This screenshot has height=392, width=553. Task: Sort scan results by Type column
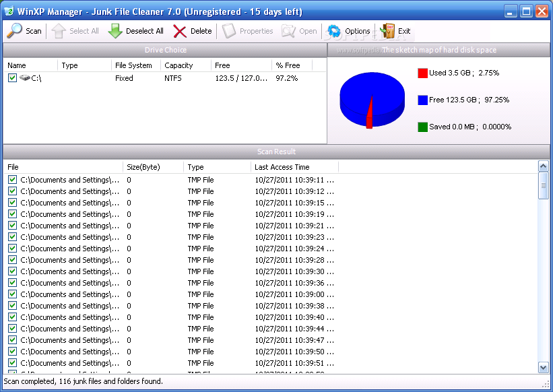click(x=217, y=167)
